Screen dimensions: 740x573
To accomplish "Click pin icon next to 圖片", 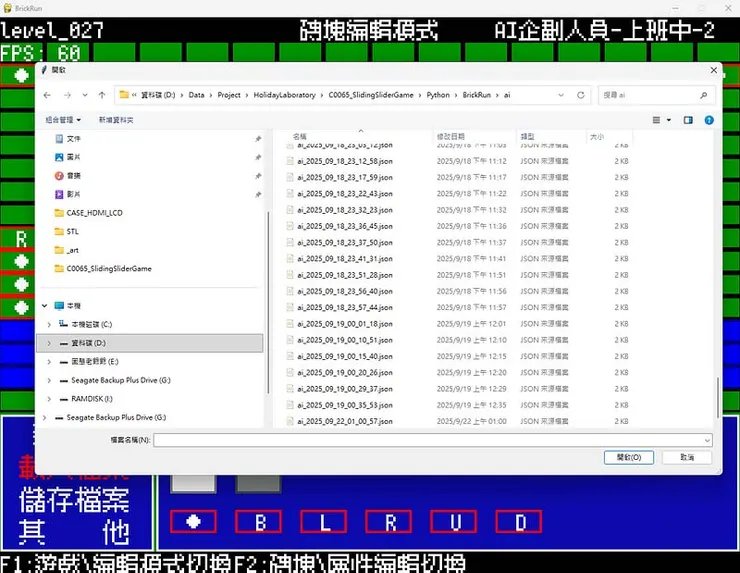I will [x=258, y=157].
